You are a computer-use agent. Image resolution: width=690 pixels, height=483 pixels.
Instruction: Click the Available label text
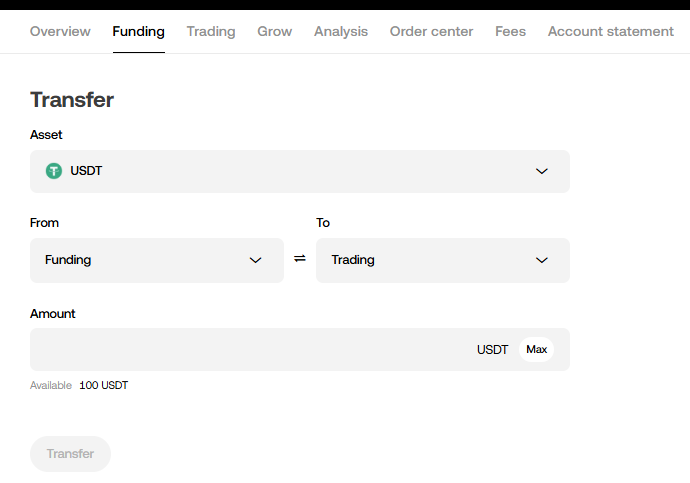tap(51, 385)
